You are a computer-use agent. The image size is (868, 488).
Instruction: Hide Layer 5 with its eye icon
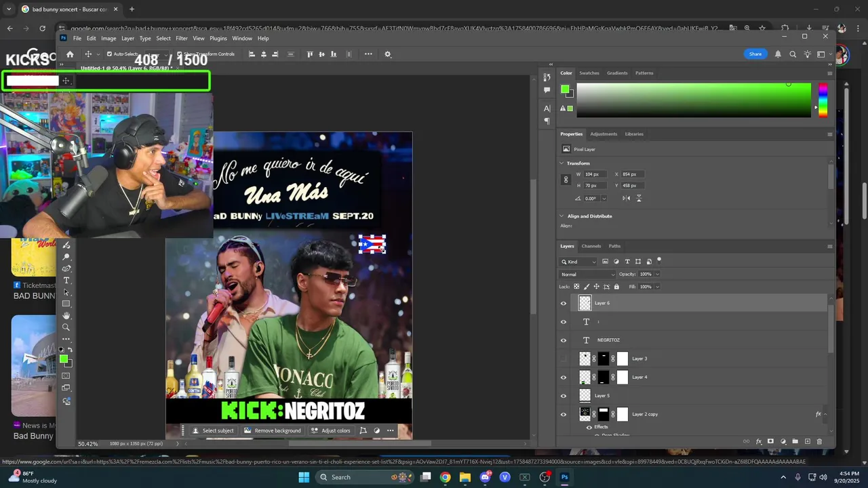pos(563,396)
